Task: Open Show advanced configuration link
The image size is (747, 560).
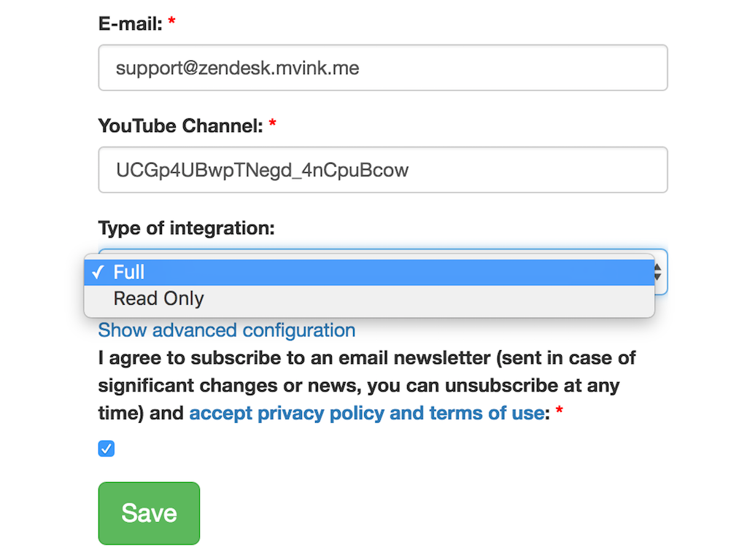Action: pos(227,330)
